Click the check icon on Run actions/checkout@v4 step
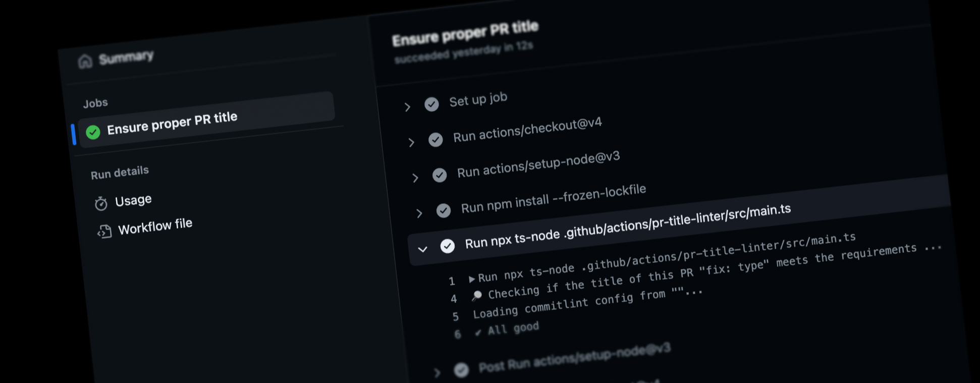This screenshot has width=980, height=383. [x=436, y=140]
